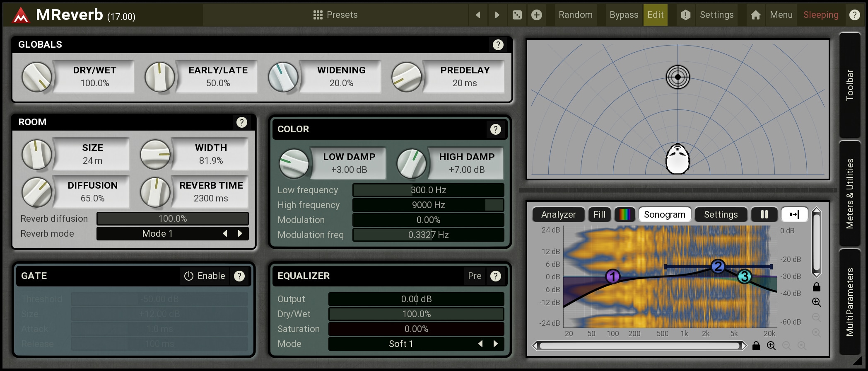The height and width of the screenshot is (371, 868).
Task: Expand the MultiParameters side panel
Action: click(850, 302)
